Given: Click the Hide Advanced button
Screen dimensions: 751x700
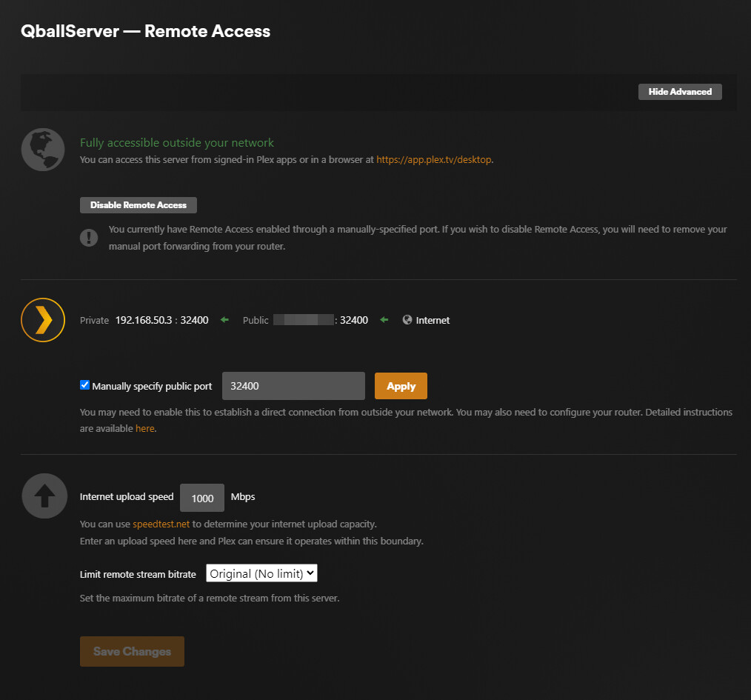Looking at the screenshot, I should coord(679,91).
